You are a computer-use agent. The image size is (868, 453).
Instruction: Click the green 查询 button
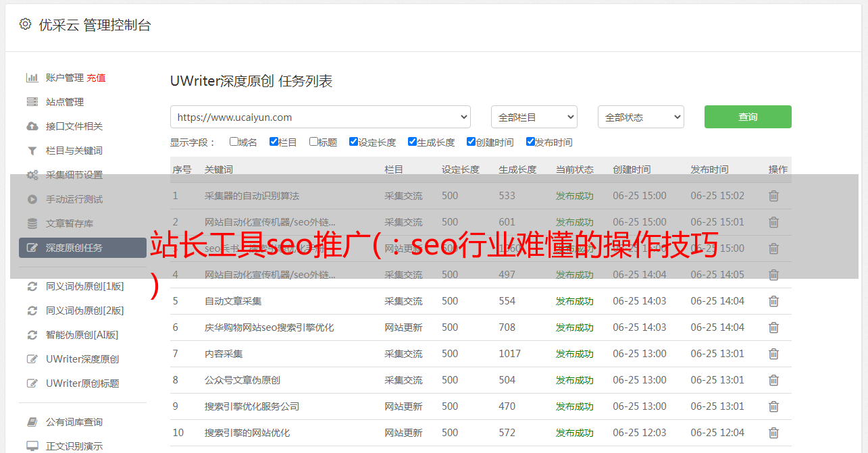[x=748, y=117]
